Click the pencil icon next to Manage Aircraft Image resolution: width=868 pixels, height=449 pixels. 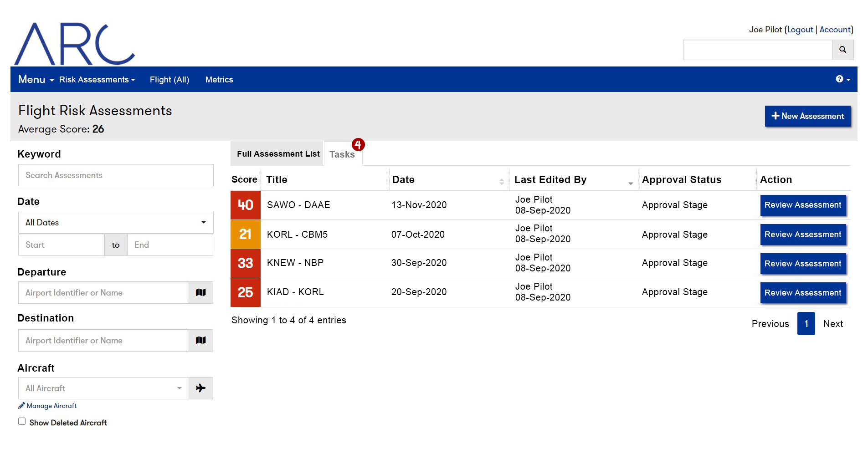click(x=21, y=405)
